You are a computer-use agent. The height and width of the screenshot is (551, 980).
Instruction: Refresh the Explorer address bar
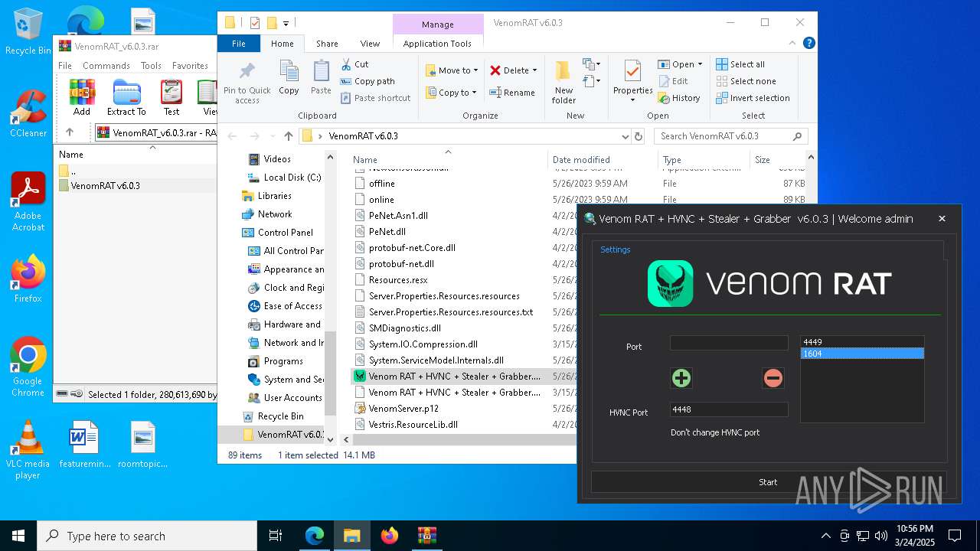[x=639, y=136]
